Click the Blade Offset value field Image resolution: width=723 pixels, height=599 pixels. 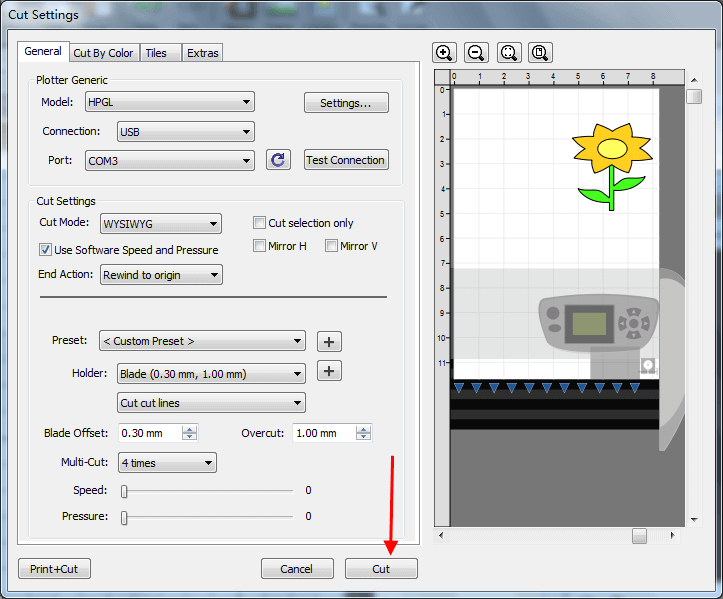150,433
